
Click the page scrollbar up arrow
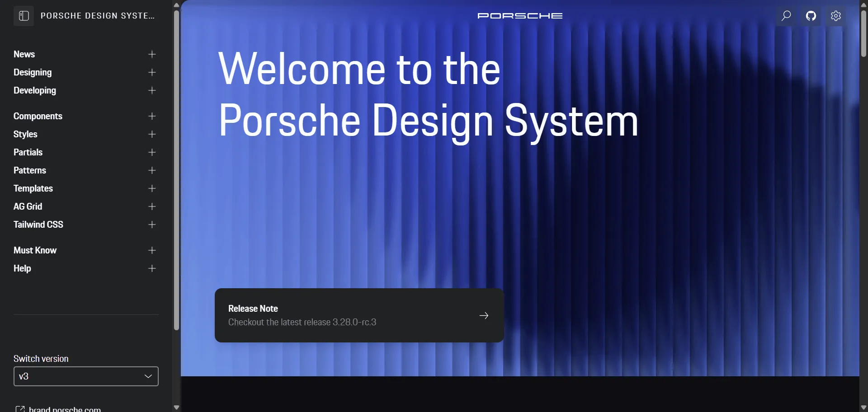863,5
